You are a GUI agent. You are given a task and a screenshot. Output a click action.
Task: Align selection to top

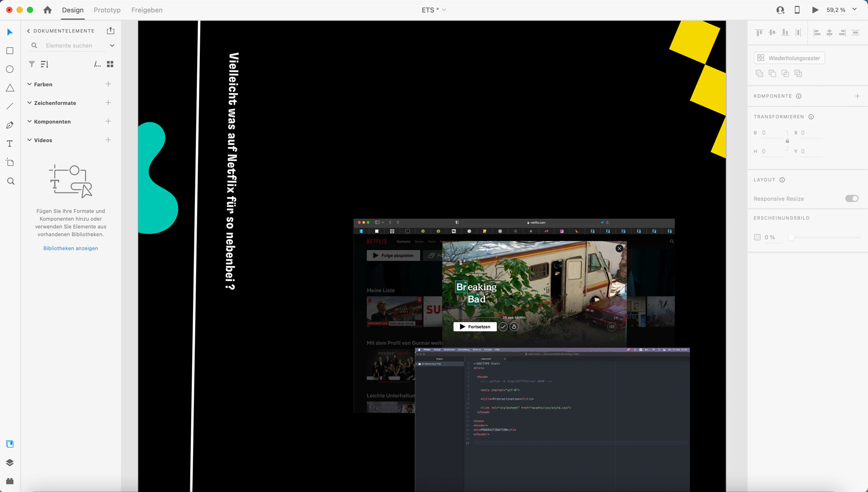tap(759, 33)
